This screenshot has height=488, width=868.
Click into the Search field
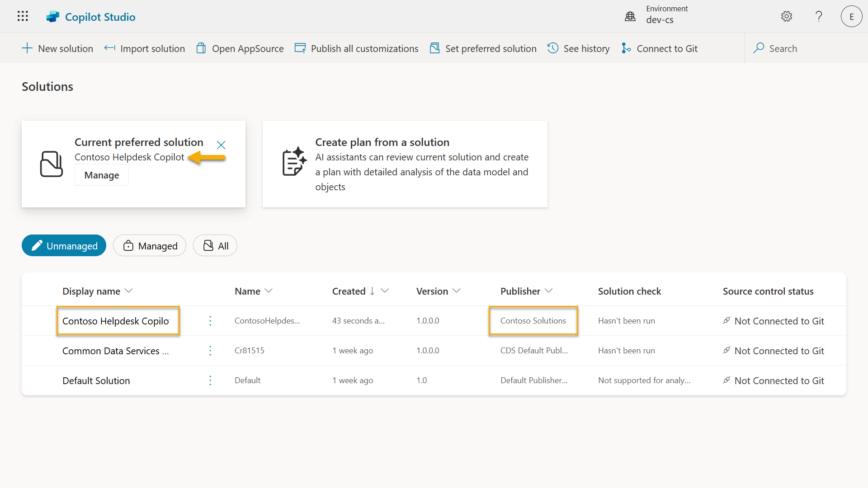click(x=805, y=48)
